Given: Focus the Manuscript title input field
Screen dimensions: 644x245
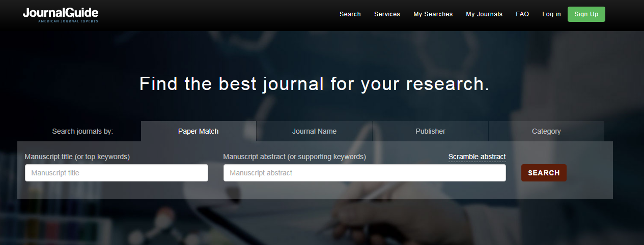Looking at the screenshot, I should pyautogui.click(x=117, y=173).
